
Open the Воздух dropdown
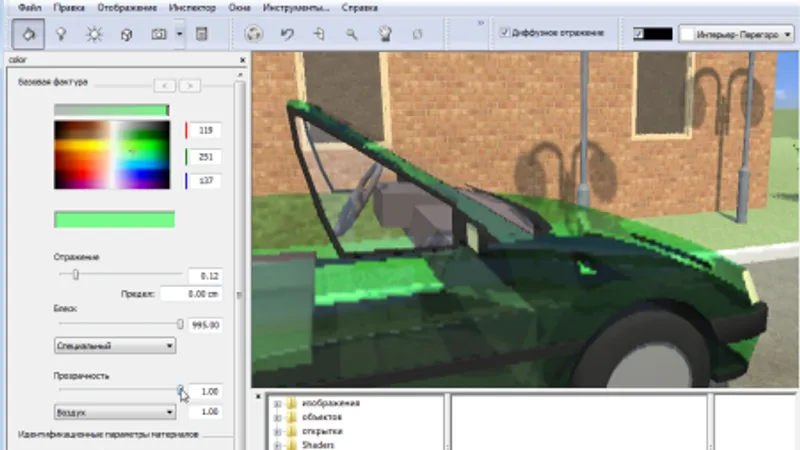click(x=115, y=412)
